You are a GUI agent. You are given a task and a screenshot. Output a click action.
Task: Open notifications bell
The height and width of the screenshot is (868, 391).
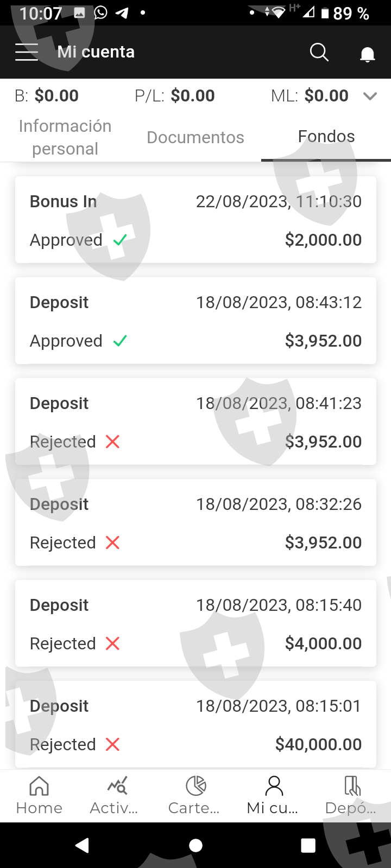[x=368, y=54]
